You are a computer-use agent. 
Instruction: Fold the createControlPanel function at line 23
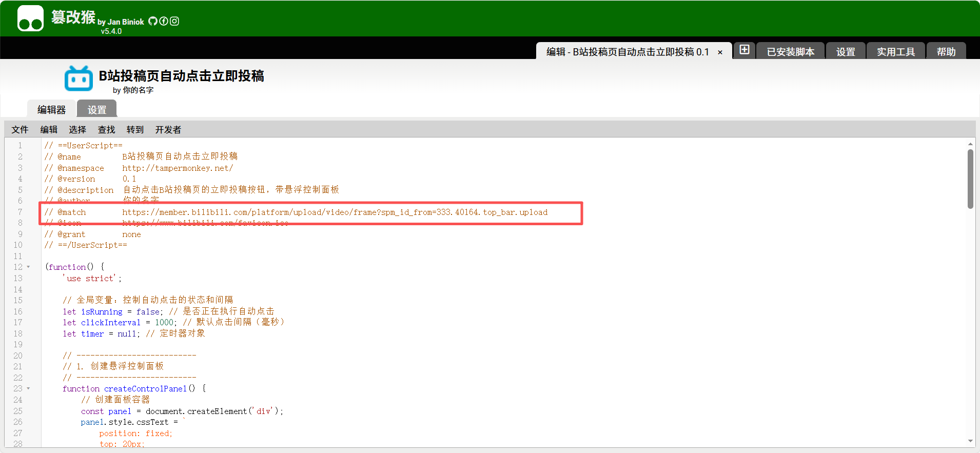[28, 388]
